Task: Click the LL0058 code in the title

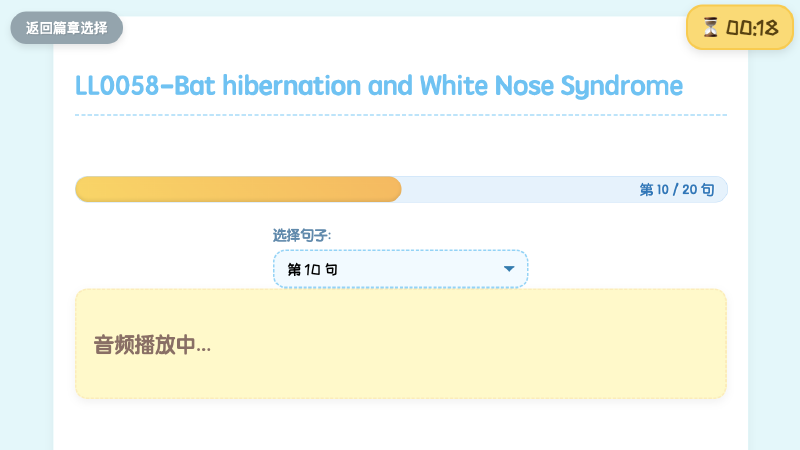Action: pyautogui.click(x=117, y=86)
